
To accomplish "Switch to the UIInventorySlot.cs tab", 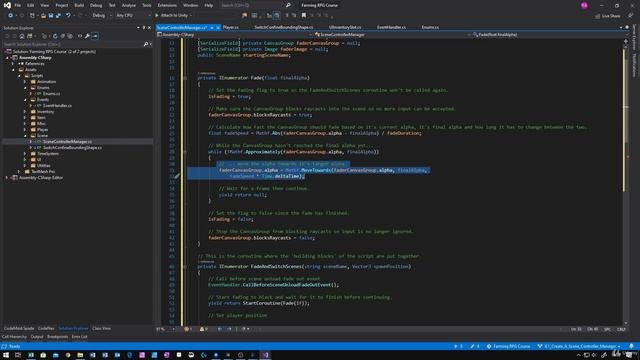I will point(345,27).
